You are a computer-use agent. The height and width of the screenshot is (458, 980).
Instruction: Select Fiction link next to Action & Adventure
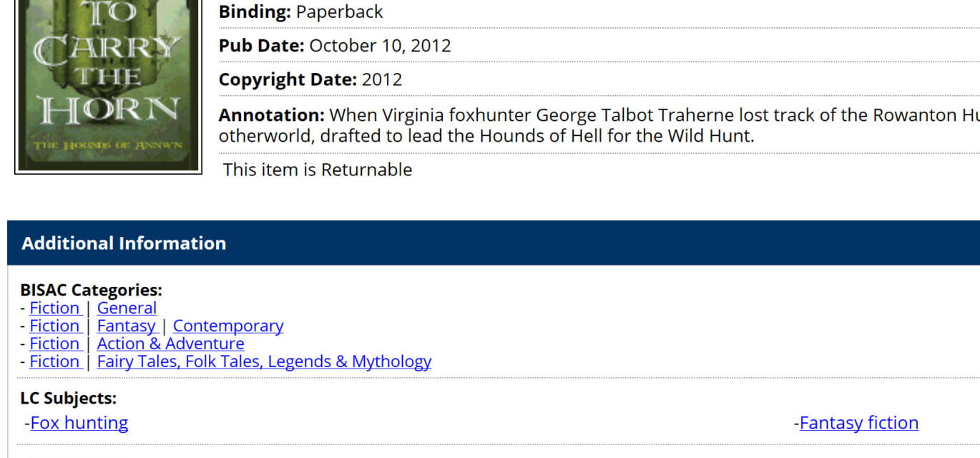point(54,344)
